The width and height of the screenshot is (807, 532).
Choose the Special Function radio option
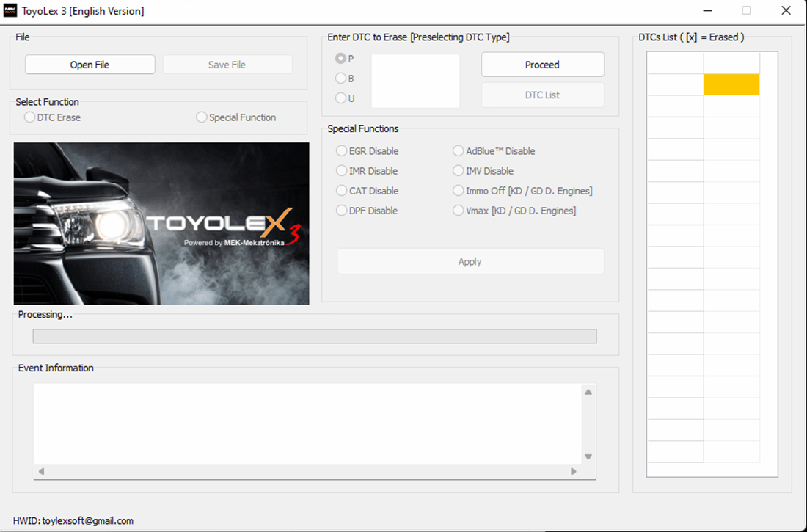pyautogui.click(x=202, y=117)
